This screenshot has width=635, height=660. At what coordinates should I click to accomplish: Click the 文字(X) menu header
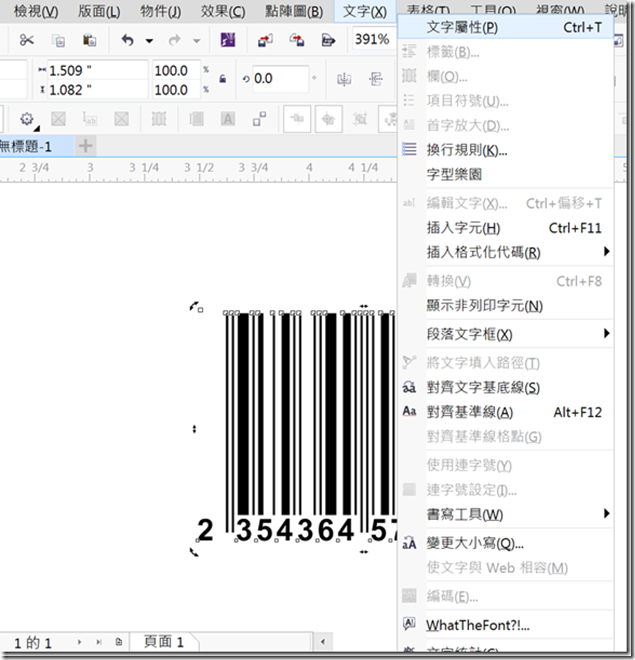[365, 11]
